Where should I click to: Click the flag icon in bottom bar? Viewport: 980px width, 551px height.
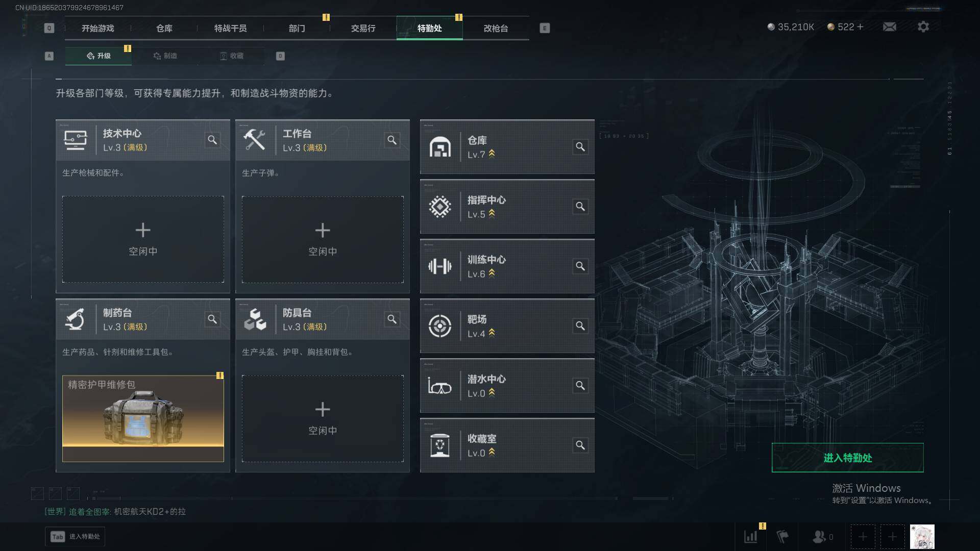click(x=782, y=537)
